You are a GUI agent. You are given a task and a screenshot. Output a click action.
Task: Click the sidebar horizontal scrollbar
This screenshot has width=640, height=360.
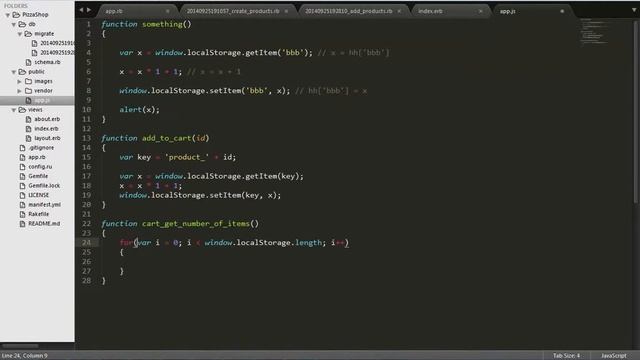click(20, 346)
